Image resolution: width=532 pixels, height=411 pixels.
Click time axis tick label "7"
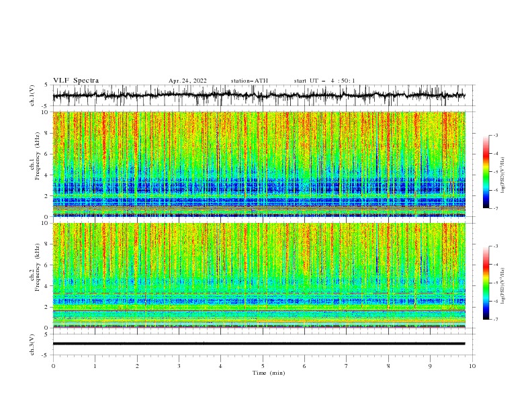347,366
